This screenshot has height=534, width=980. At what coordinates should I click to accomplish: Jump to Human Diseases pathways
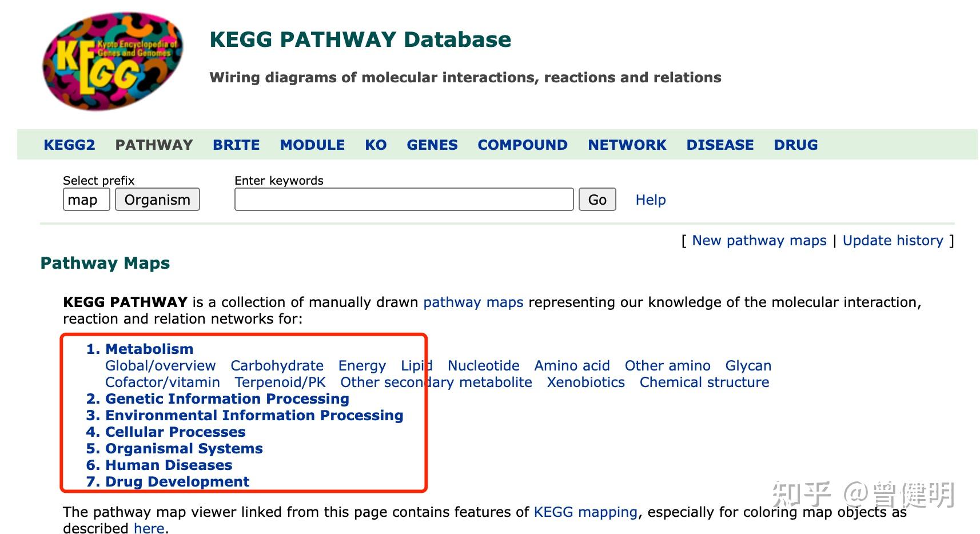(x=169, y=465)
